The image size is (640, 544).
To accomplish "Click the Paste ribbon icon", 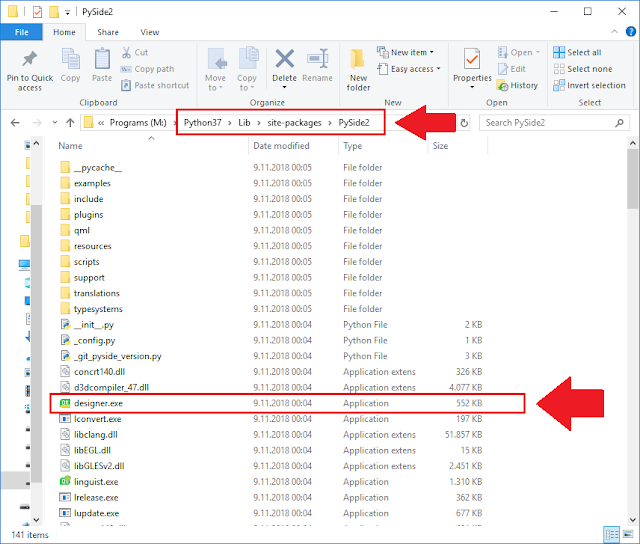I will tap(102, 59).
